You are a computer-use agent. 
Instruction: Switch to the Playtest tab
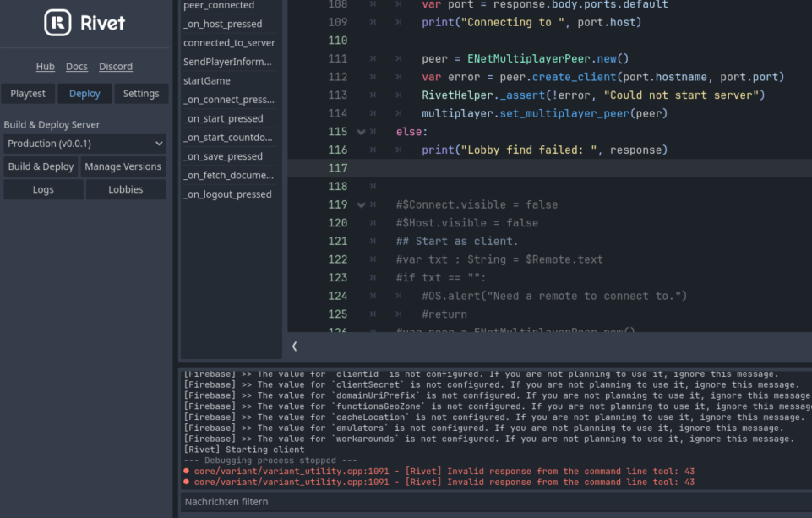click(x=28, y=94)
